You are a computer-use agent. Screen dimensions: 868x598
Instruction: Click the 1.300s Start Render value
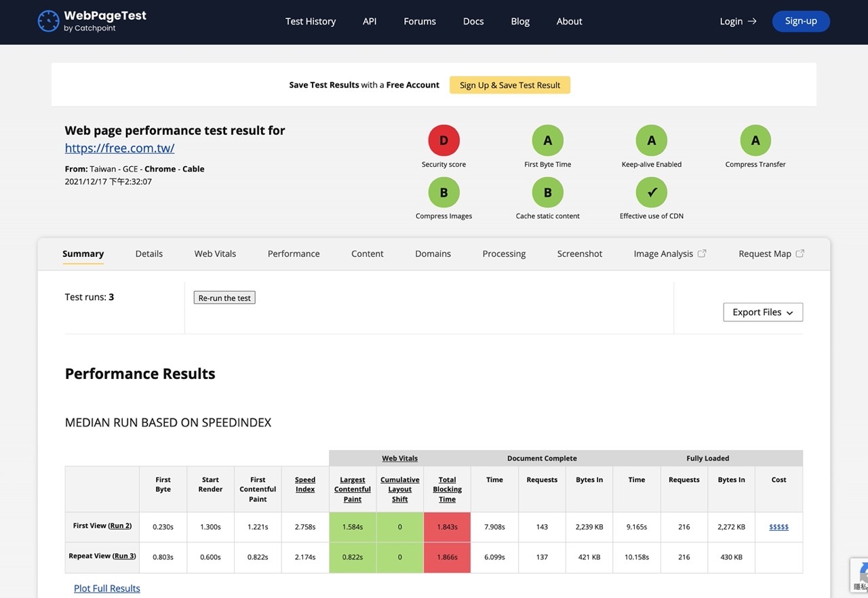[x=210, y=527]
